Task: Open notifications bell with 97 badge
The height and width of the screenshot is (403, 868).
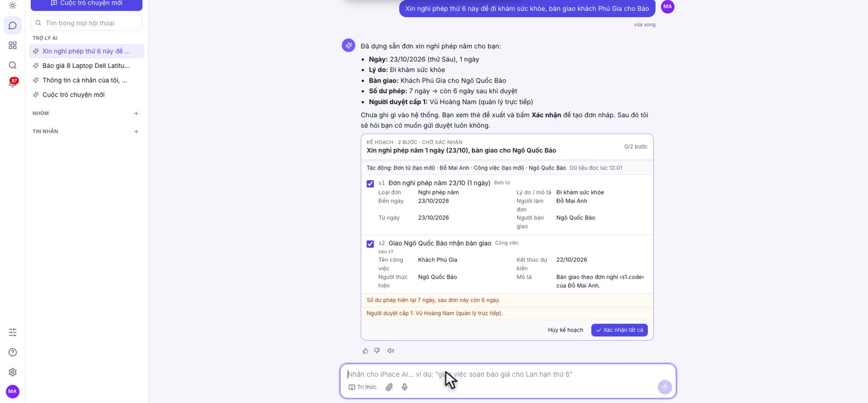Action: click(12, 83)
